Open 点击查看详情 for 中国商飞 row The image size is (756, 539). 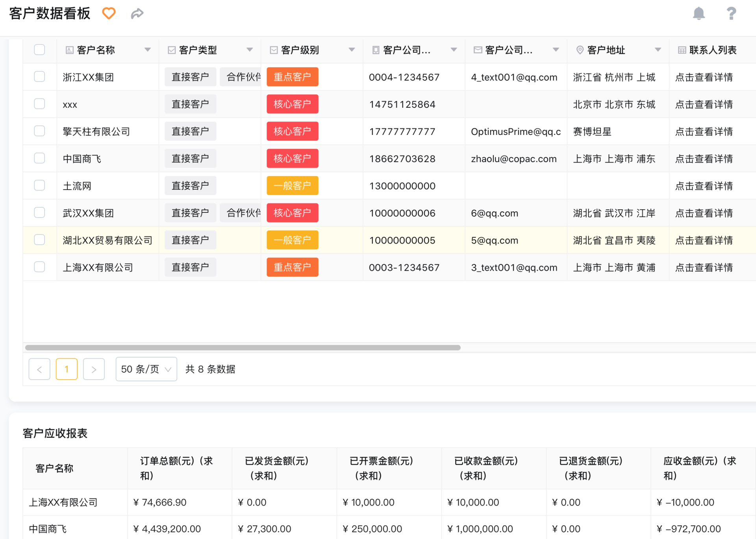point(704,159)
